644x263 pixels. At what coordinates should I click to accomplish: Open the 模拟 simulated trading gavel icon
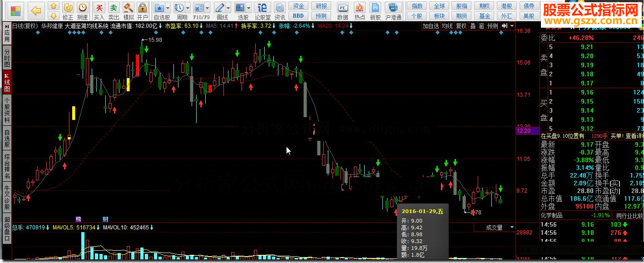pos(129,10)
